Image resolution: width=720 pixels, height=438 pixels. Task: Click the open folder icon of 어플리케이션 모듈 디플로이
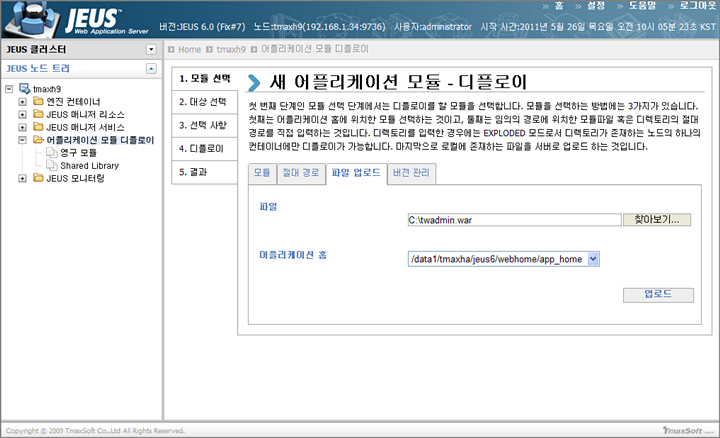point(38,140)
